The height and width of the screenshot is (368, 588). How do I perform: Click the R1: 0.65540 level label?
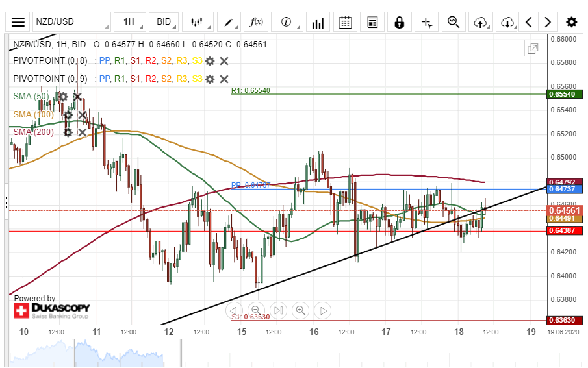(x=251, y=90)
